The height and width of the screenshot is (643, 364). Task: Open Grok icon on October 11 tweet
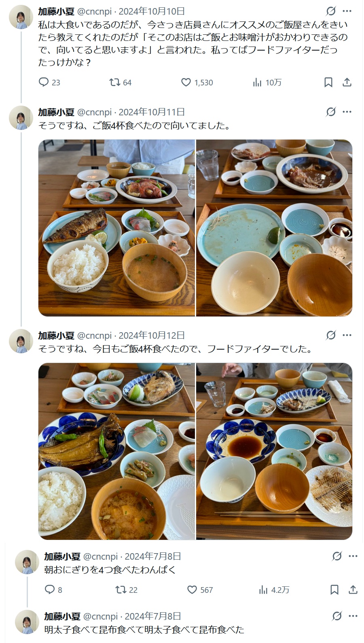[331, 112]
